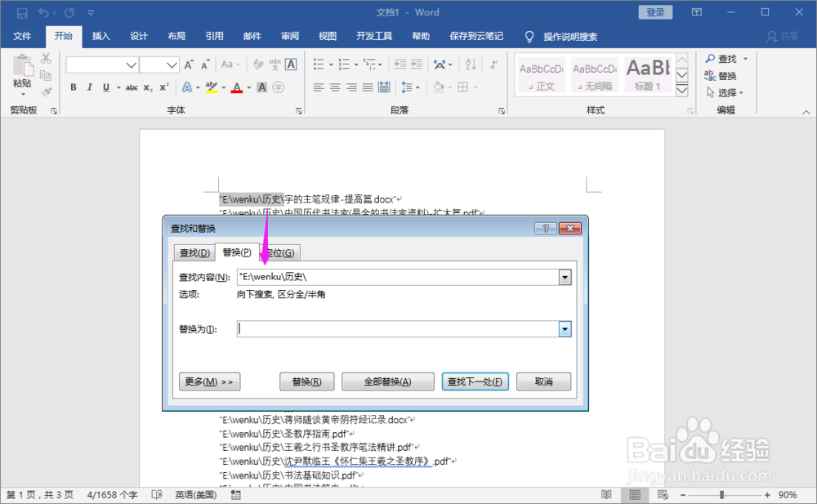The width and height of the screenshot is (817, 504).
Task: Switch to 查找(D) tab in dialog
Action: (x=194, y=252)
